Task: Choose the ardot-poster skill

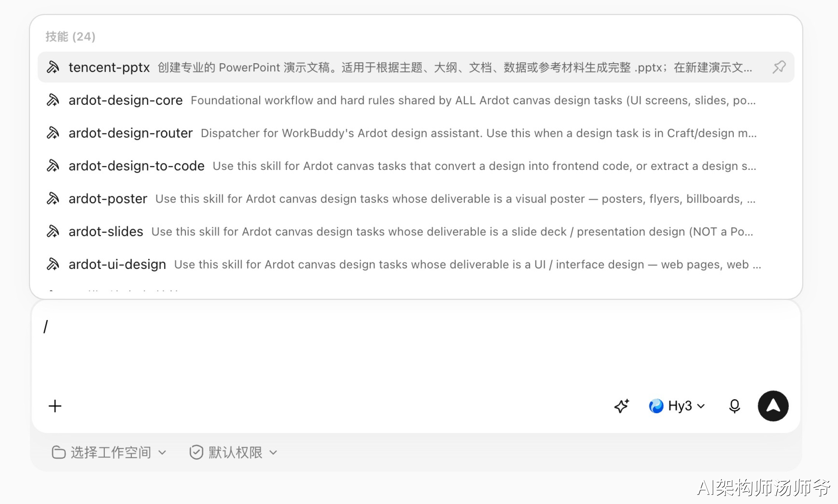Action: [416, 199]
